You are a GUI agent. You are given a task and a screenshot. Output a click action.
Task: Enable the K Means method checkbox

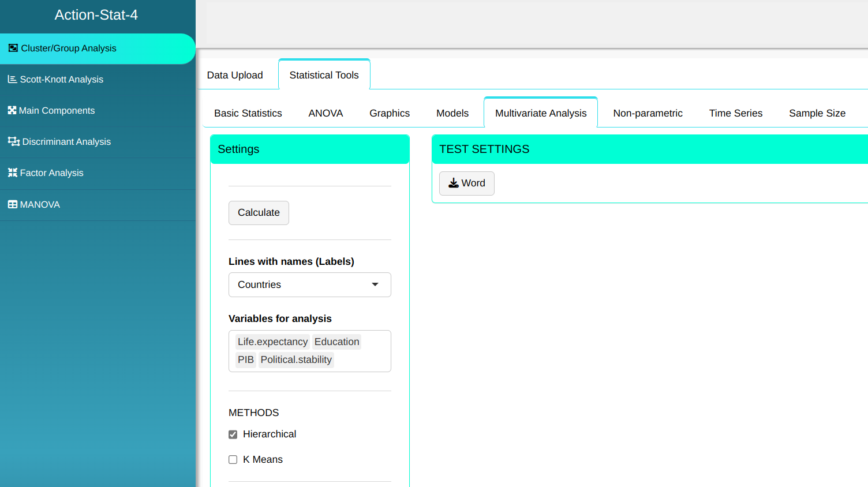(x=233, y=460)
